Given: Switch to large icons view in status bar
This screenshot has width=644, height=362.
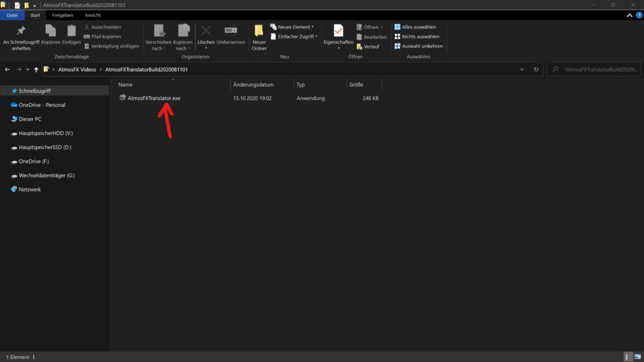Looking at the screenshot, I should [638, 357].
